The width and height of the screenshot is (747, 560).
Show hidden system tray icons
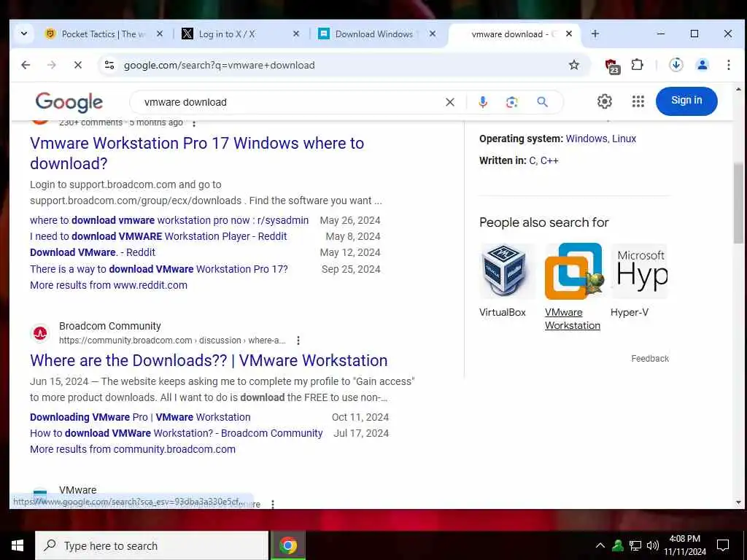[600, 545]
